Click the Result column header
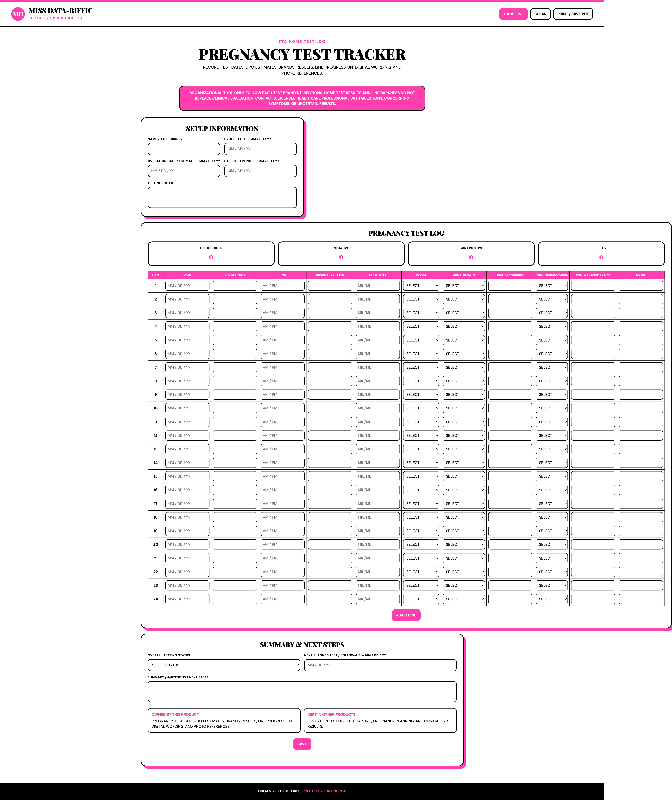 tap(421, 275)
